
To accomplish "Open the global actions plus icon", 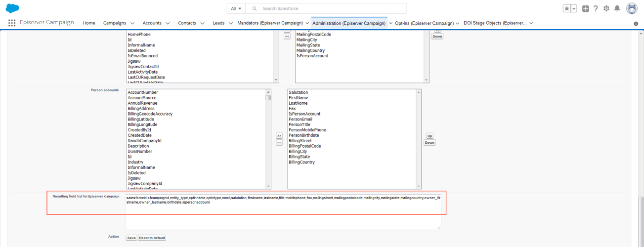I will click(585, 8).
